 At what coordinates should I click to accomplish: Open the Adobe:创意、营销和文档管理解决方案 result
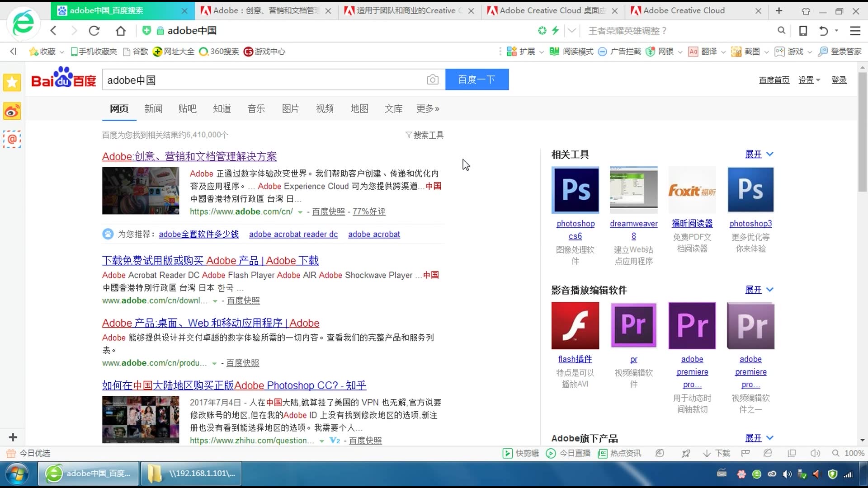189,156
